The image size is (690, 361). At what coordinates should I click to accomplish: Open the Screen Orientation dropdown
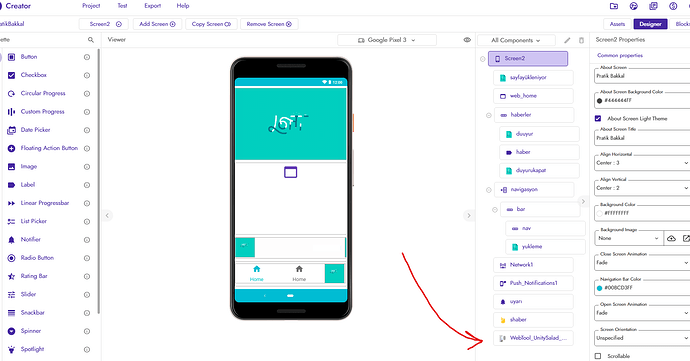coord(642,338)
